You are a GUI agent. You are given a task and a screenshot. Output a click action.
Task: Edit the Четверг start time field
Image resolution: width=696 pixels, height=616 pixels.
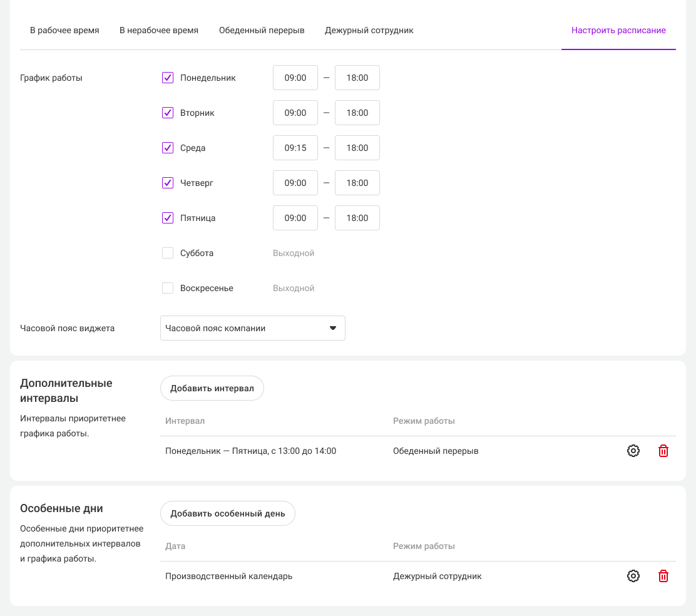click(295, 183)
